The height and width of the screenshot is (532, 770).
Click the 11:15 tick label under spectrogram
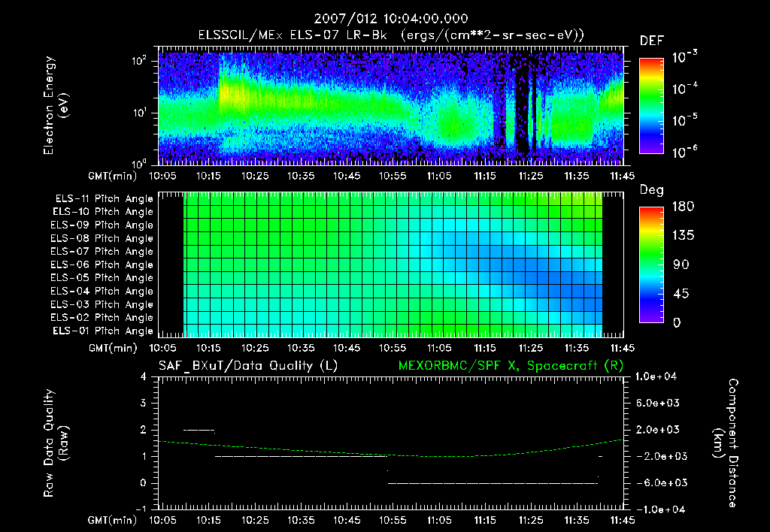485,176
